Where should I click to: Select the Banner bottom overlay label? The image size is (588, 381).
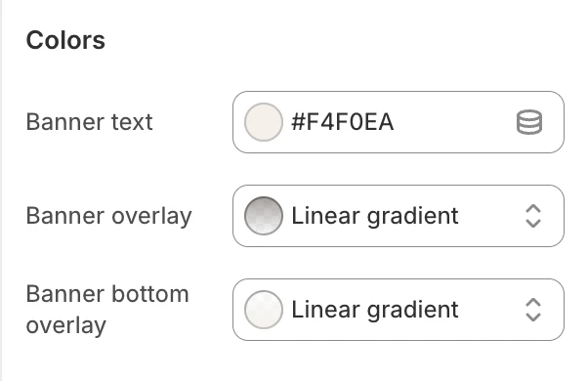click(x=107, y=310)
